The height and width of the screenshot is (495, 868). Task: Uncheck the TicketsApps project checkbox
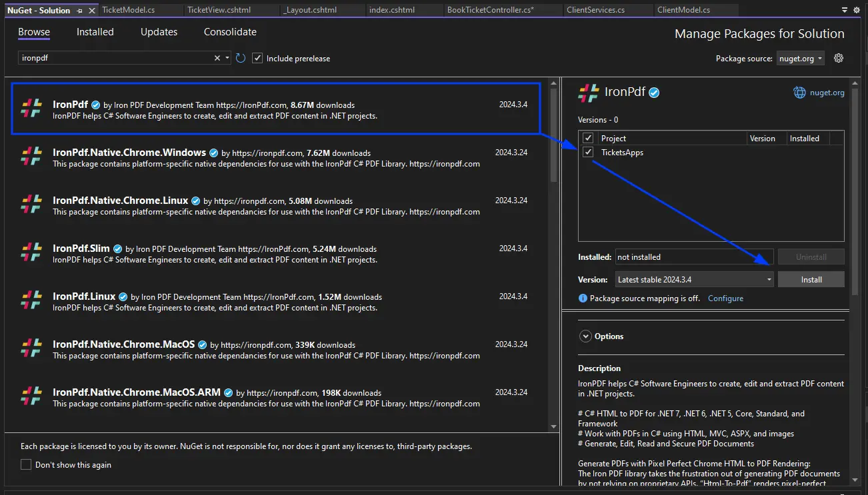coord(588,153)
